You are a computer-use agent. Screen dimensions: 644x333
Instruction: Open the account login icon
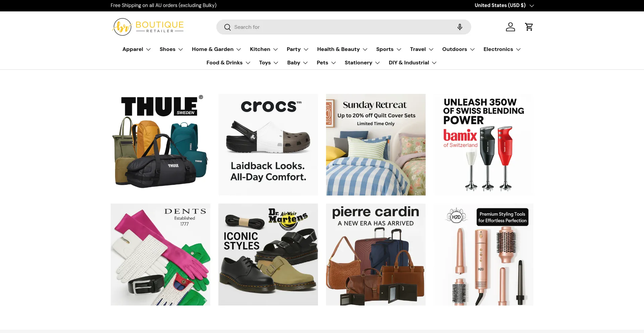(x=510, y=27)
